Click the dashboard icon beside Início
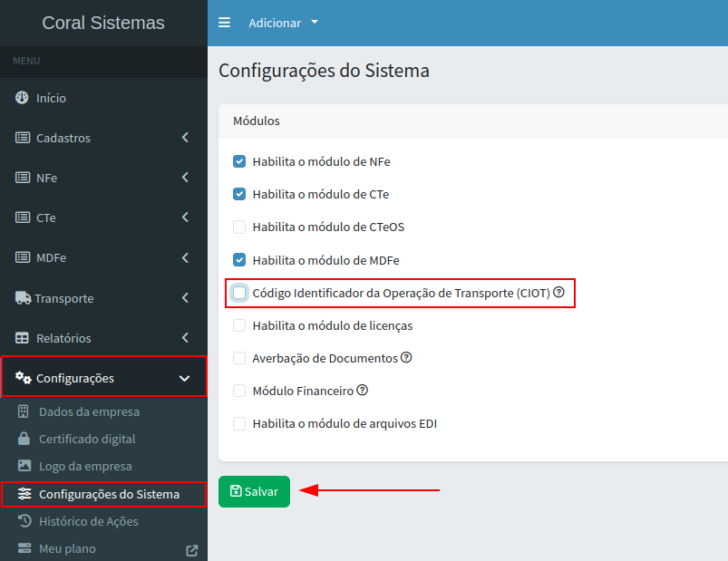 [x=23, y=98]
